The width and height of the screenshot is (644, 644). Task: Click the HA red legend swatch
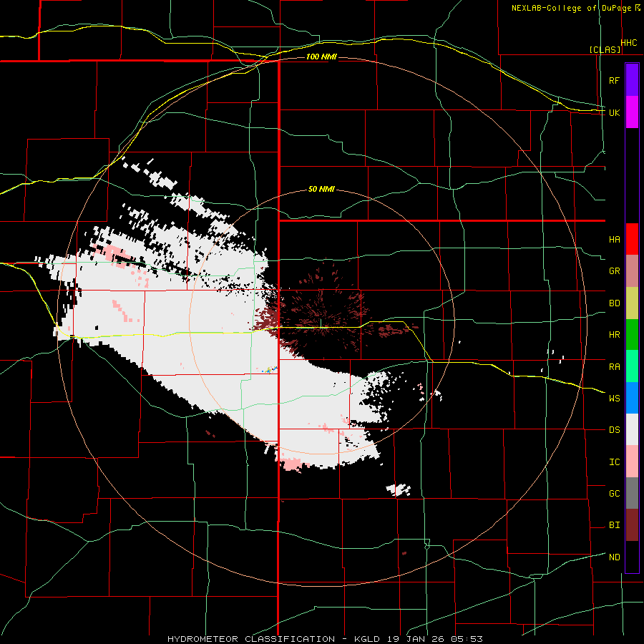tap(632, 239)
